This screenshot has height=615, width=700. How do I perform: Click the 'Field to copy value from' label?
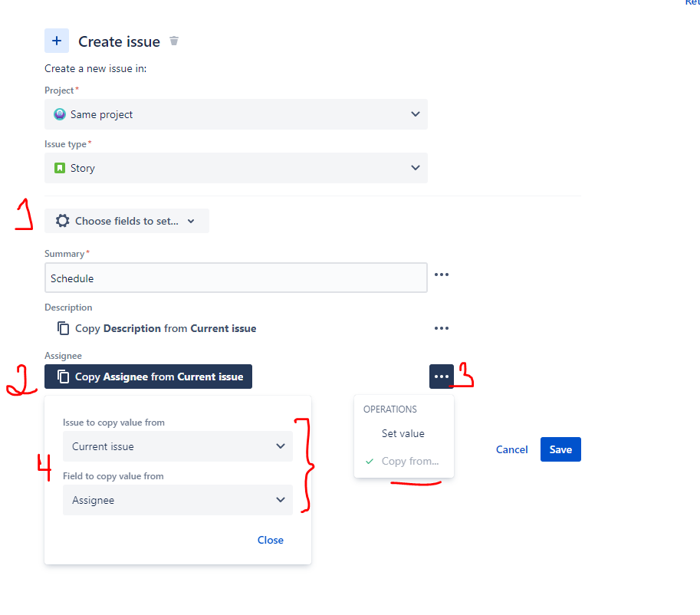[113, 476]
